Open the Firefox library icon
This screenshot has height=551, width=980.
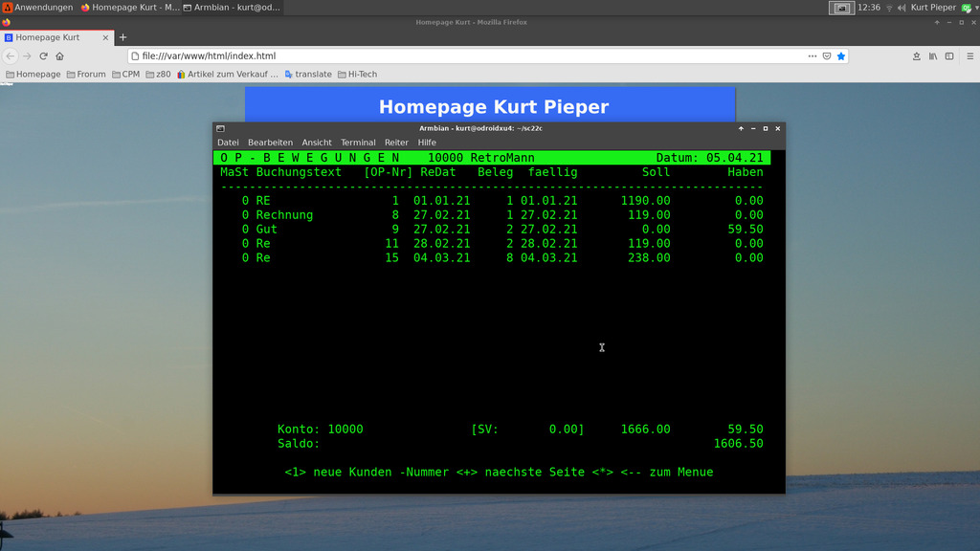933,56
